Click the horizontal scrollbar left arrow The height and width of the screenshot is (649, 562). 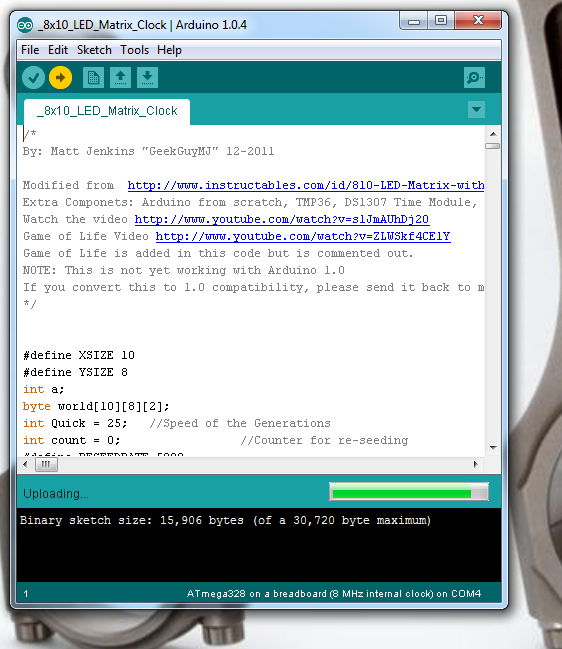[x=26, y=464]
